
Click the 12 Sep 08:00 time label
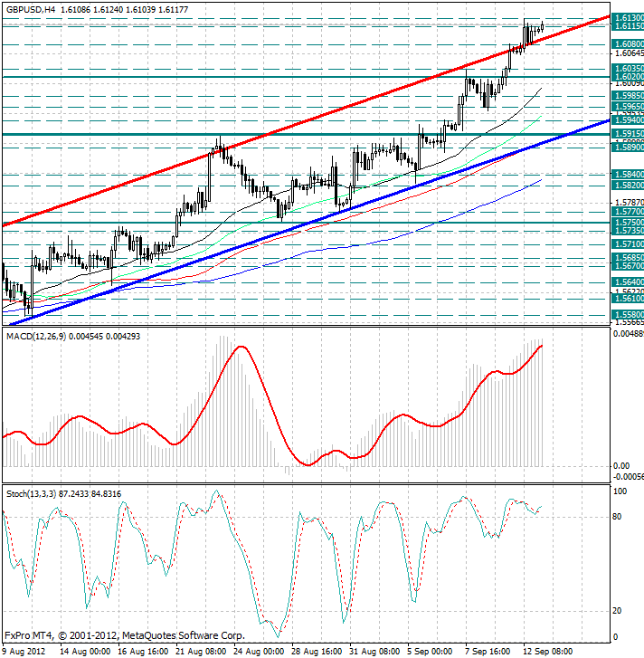[x=547, y=652]
